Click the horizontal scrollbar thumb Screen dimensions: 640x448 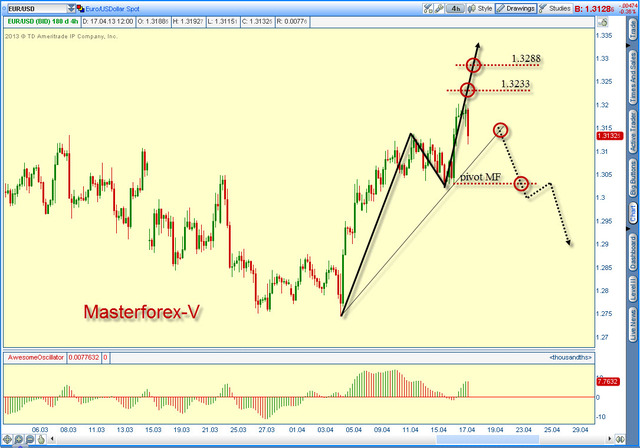coord(488,439)
